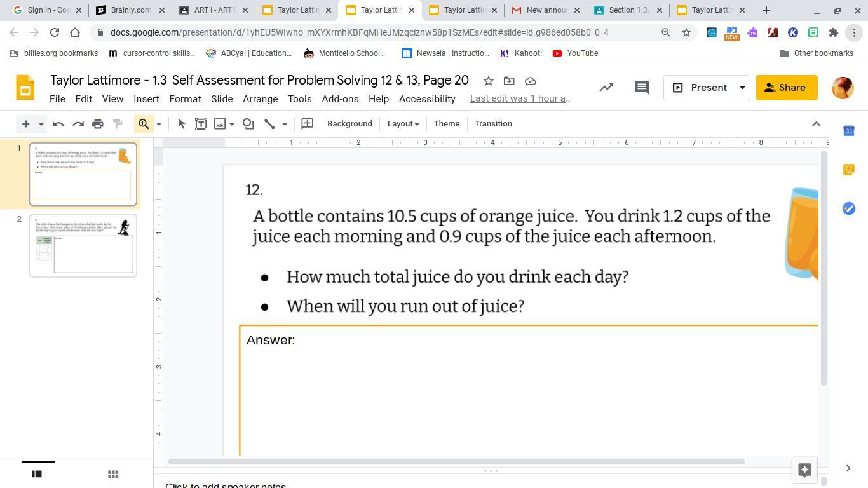Image resolution: width=868 pixels, height=488 pixels.
Task: Click the Undo icon in toolbar
Action: pyautogui.click(x=58, y=124)
